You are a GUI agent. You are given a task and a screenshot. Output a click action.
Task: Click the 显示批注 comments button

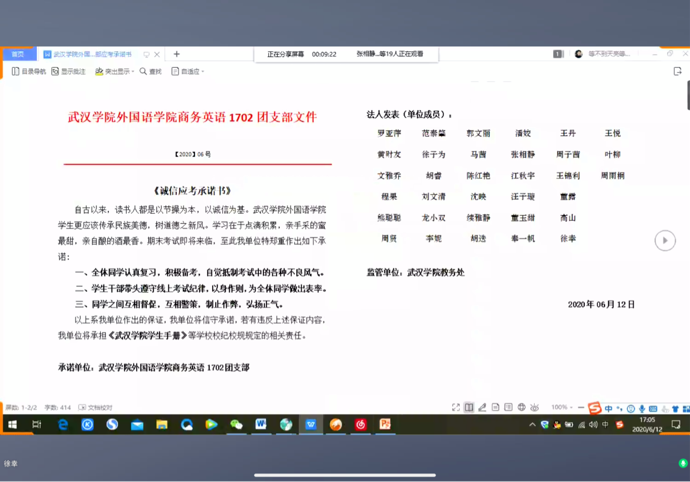(x=68, y=72)
